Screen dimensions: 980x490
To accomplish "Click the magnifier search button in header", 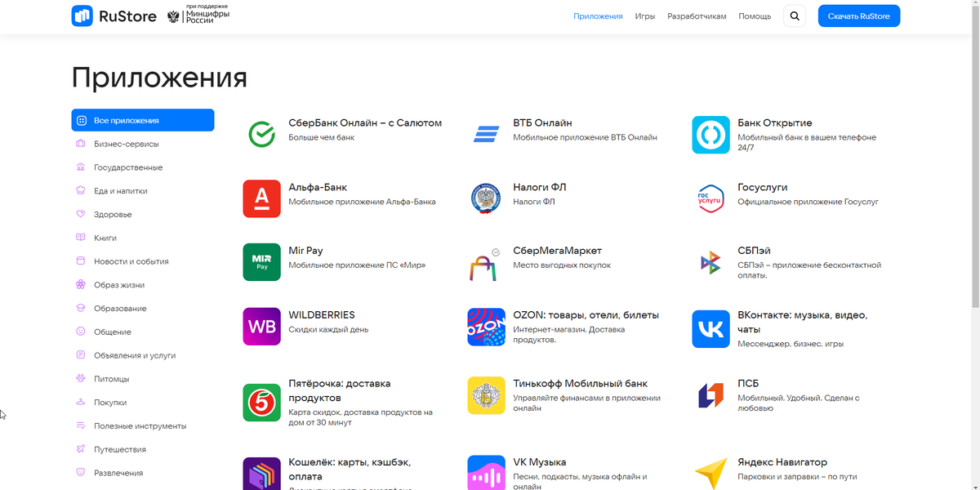I will (x=795, y=16).
